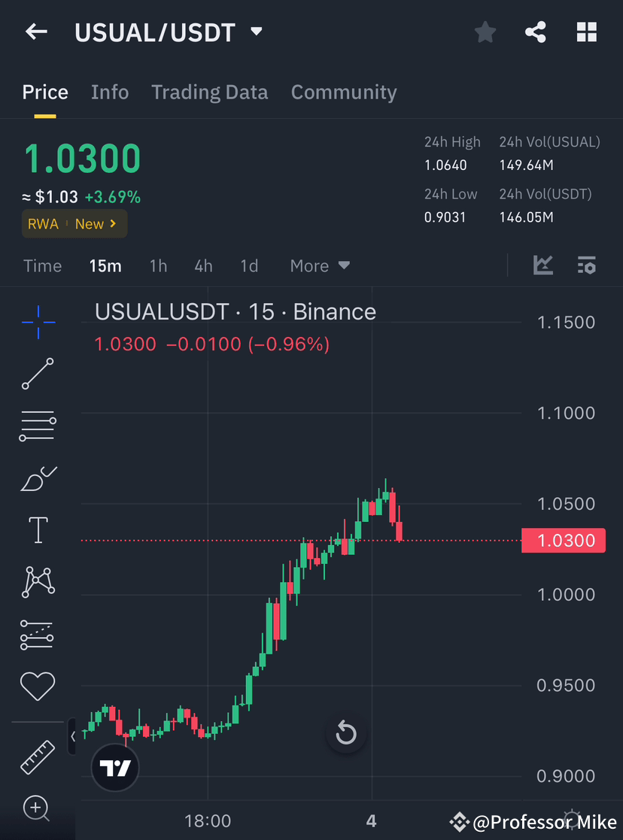Switch to the Trading Data tab
Viewport: 623px width, 840px height.
tap(210, 92)
